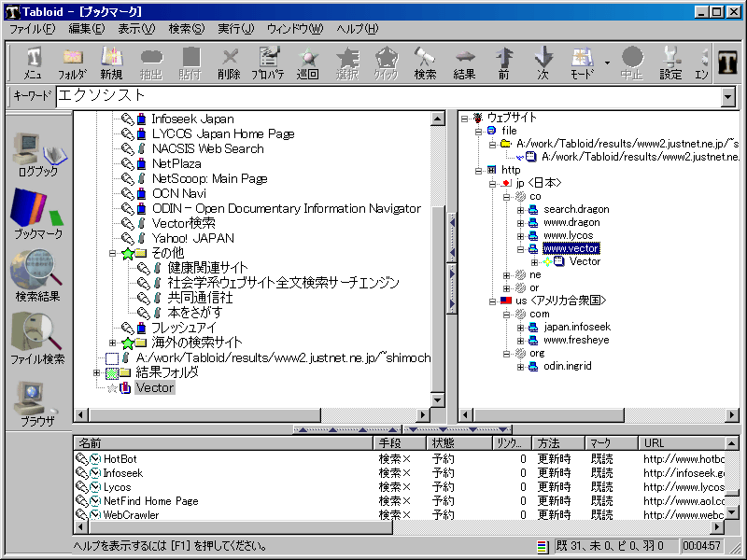Click the 選択 star toolbar icon
The height and width of the screenshot is (560, 747).
pos(346,63)
